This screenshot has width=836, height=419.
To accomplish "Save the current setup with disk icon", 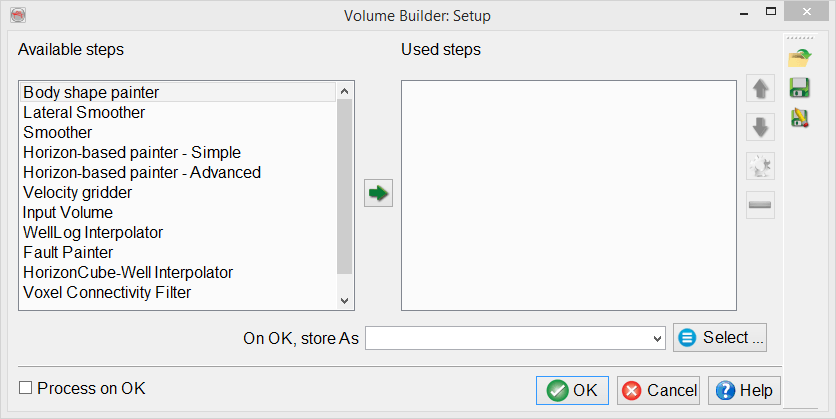I will pos(800,88).
